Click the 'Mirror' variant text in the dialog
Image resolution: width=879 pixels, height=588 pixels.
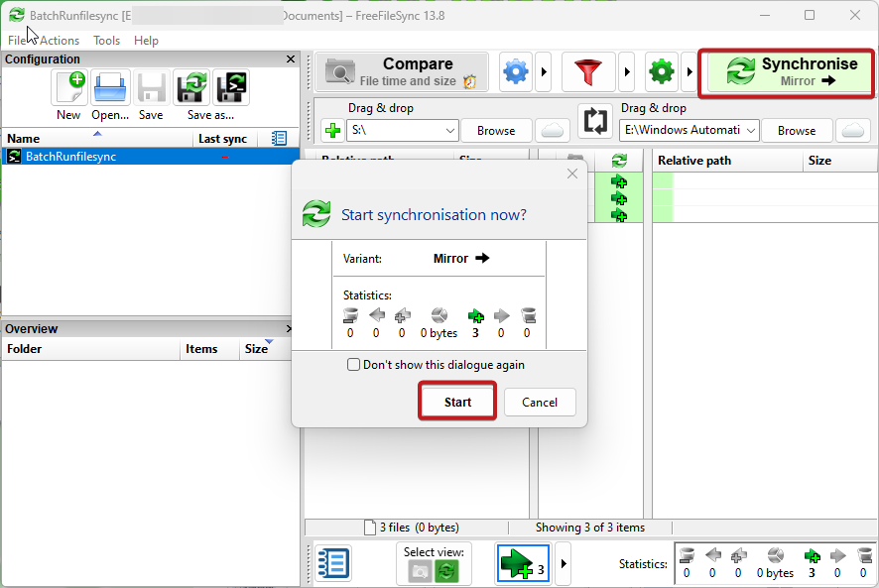450,259
